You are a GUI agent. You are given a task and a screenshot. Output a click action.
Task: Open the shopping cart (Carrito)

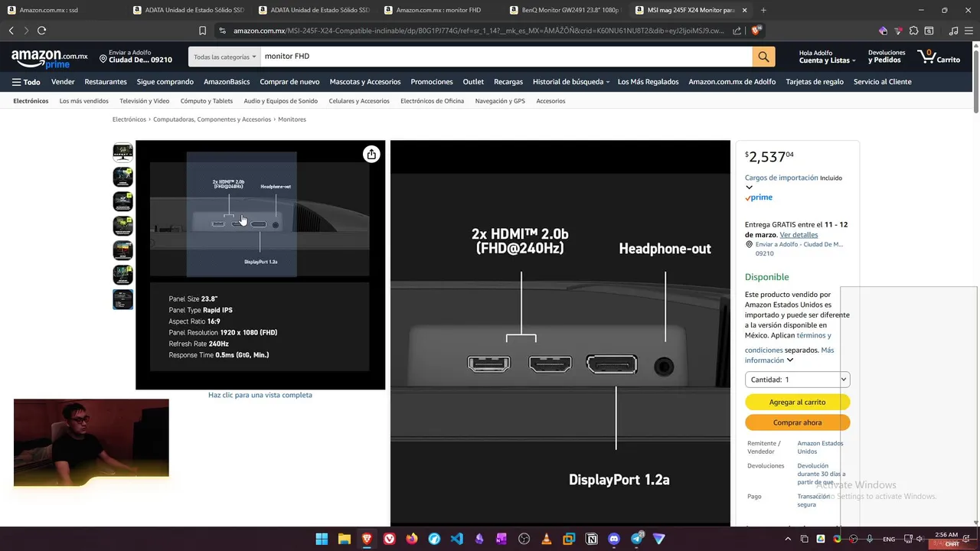click(x=939, y=57)
